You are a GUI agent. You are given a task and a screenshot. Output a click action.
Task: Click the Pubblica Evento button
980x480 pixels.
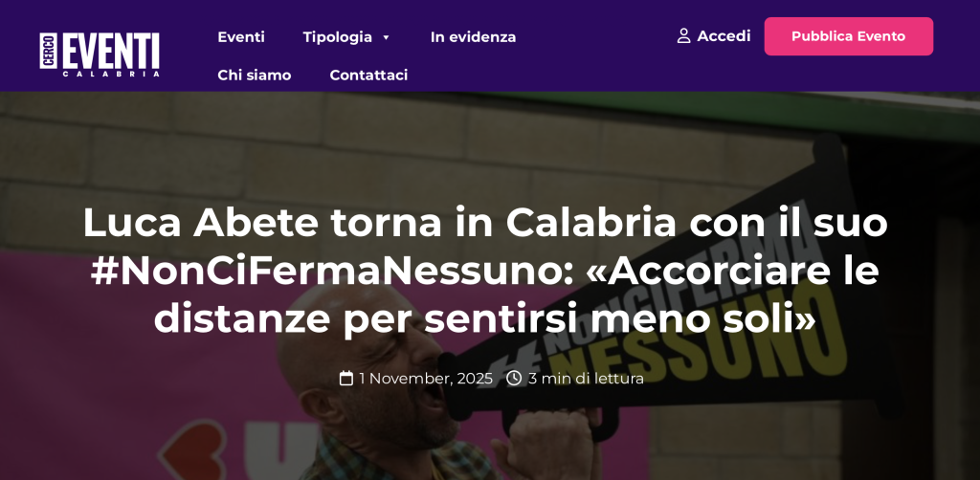(848, 36)
